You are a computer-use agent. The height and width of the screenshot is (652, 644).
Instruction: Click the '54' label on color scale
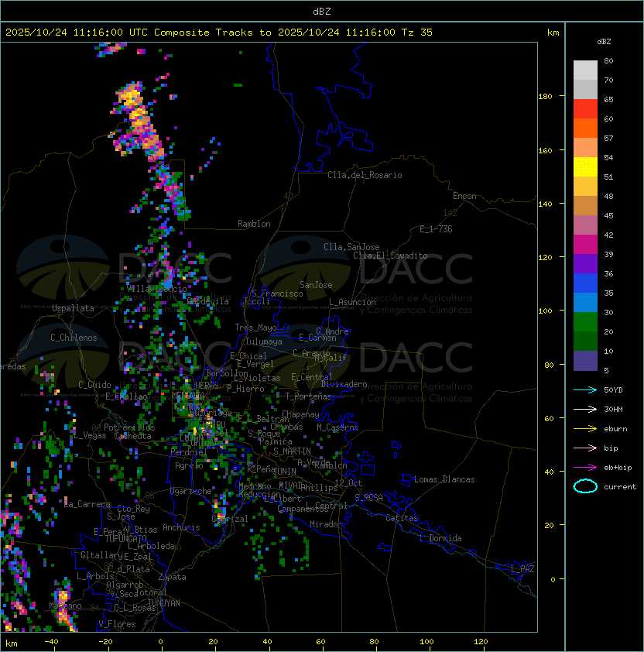tap(608, 158)
